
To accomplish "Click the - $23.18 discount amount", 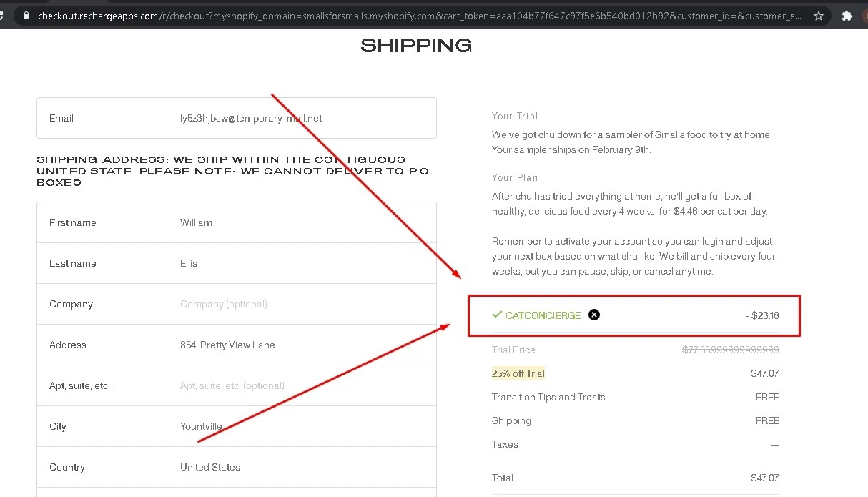I will coord(761,315).
